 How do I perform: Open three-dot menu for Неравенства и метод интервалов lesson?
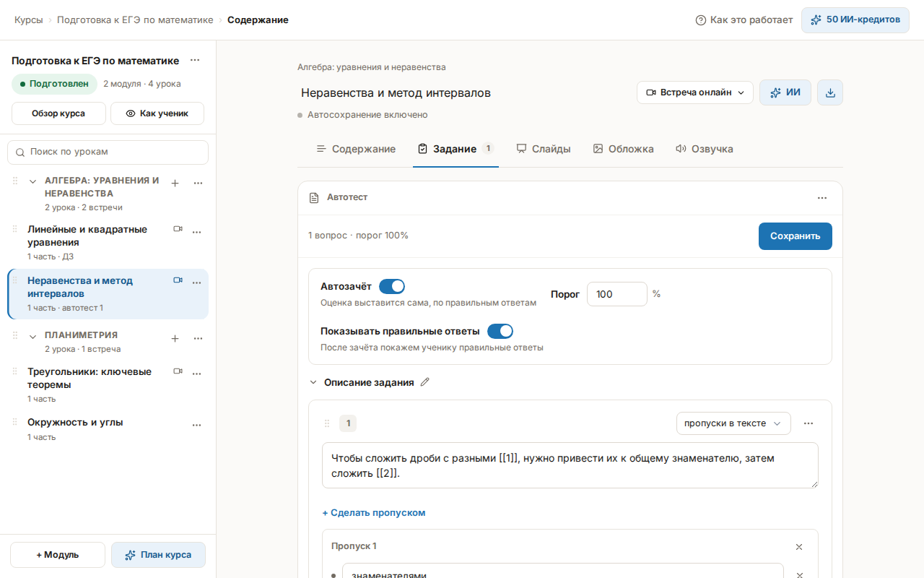tap(196, 282)
